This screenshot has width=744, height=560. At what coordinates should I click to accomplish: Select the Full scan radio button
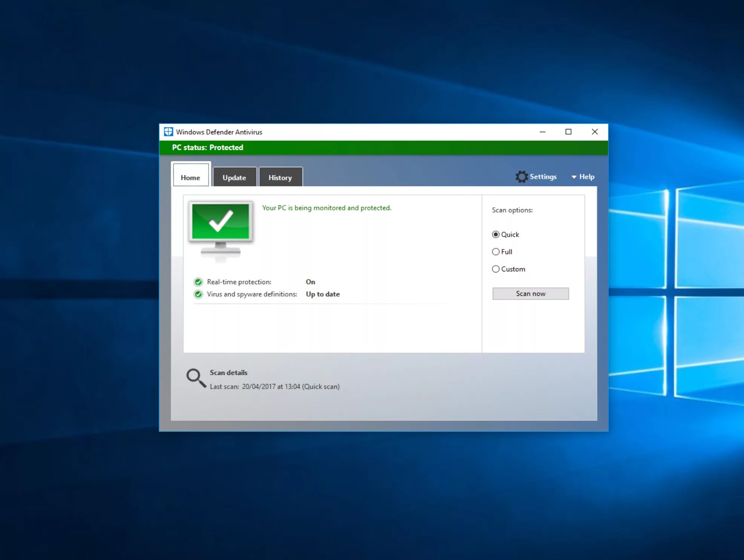[495, 251]
